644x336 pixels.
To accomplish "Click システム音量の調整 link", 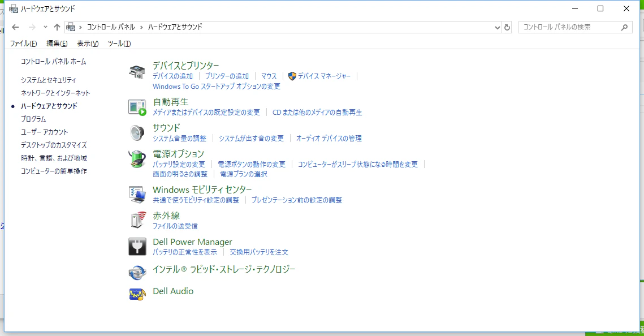I will point(179,139).
